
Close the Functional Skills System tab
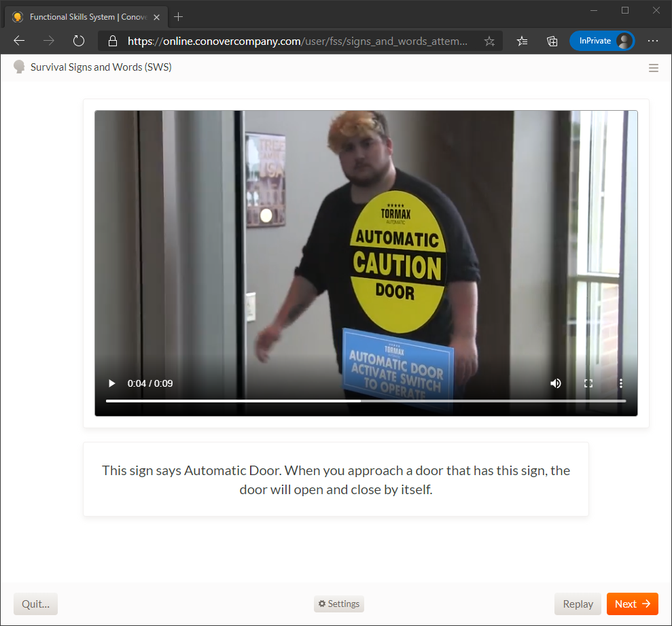pos(156,17)
